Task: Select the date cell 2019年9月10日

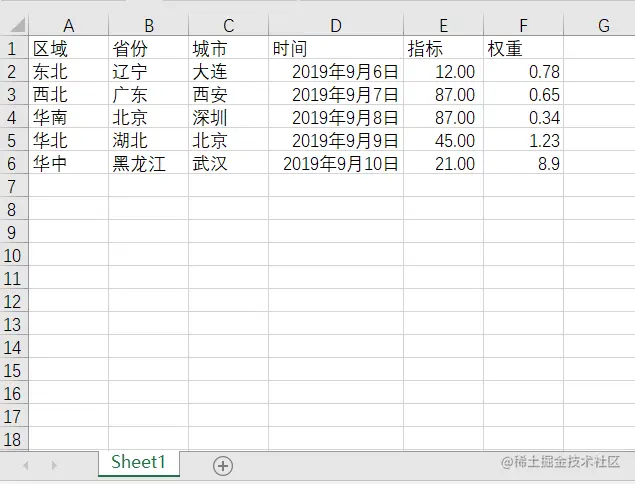Action: pos(336,164)
